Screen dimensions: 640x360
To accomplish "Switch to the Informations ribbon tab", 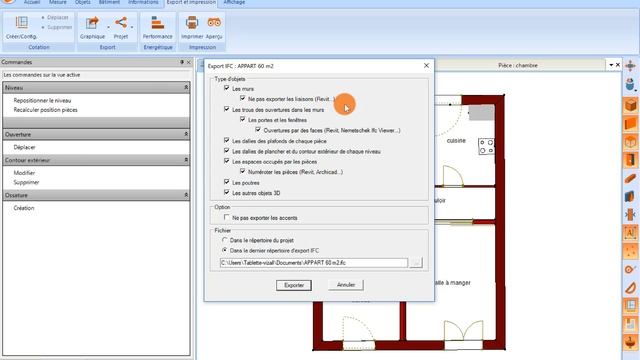I will coord(143,2).
